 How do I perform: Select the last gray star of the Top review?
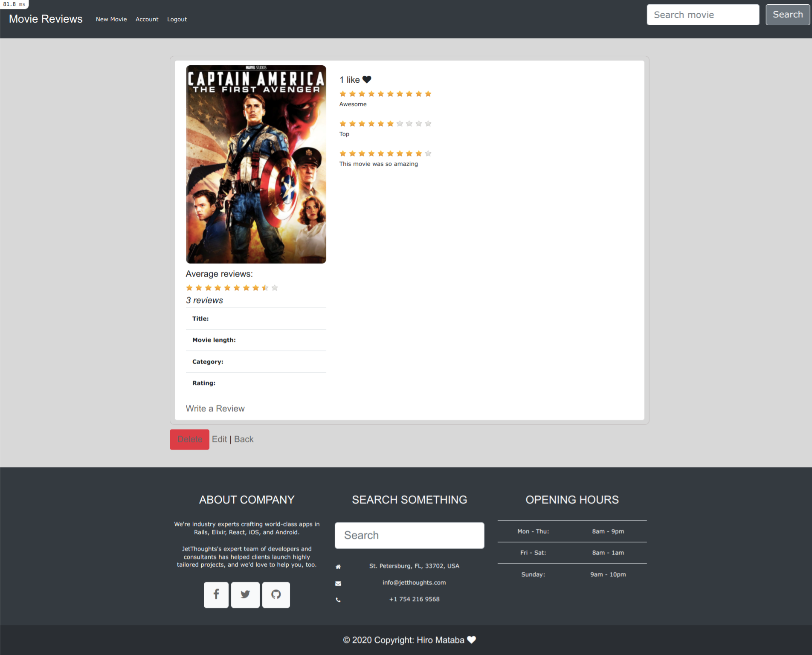[428, 123]
